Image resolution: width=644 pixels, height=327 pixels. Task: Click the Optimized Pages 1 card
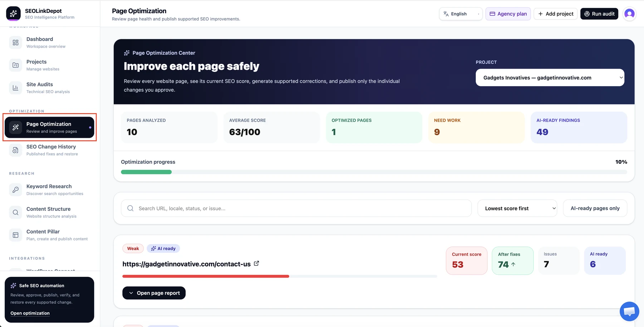[374, 127]
